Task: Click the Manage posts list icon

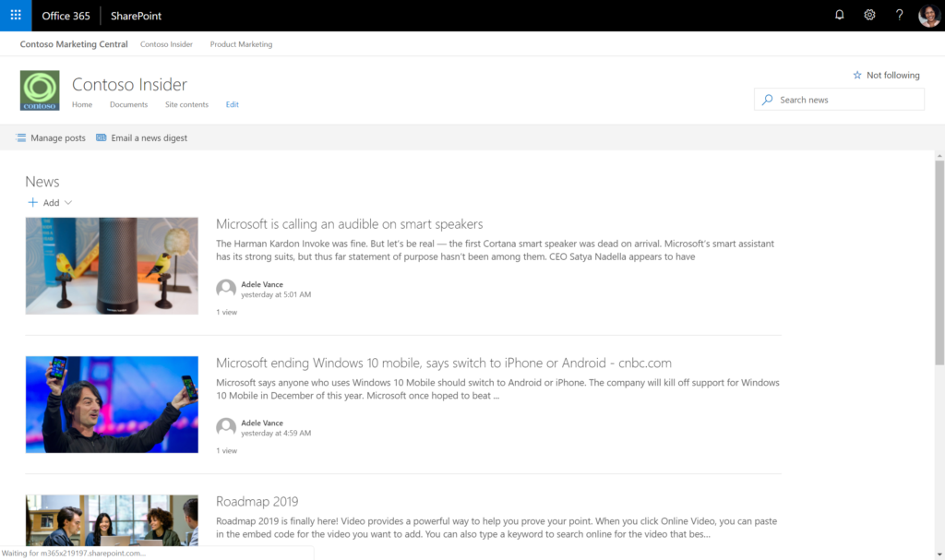Action: click(x=20, y=137)
